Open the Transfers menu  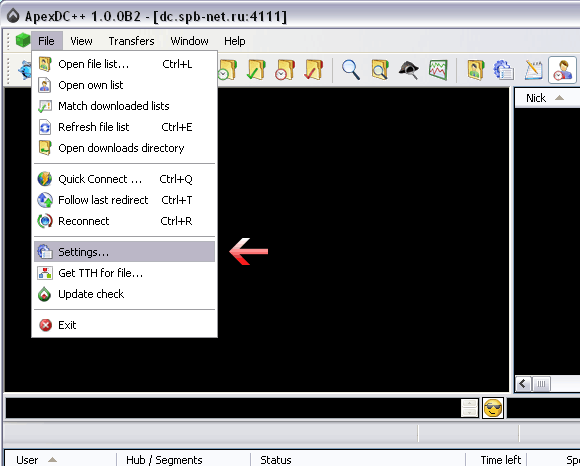[131, 41]
